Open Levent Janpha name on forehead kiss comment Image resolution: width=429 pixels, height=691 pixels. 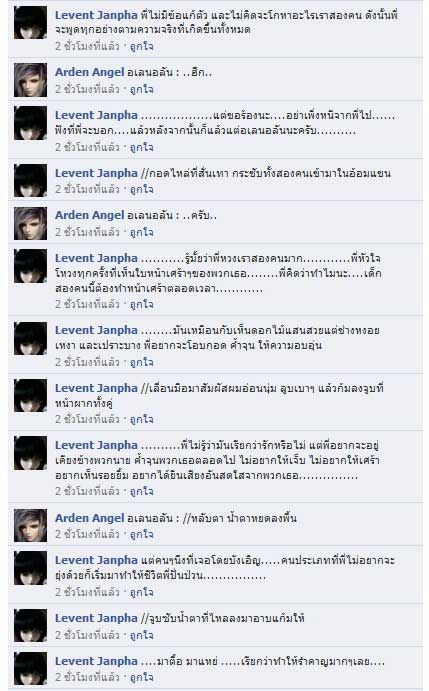96,388
